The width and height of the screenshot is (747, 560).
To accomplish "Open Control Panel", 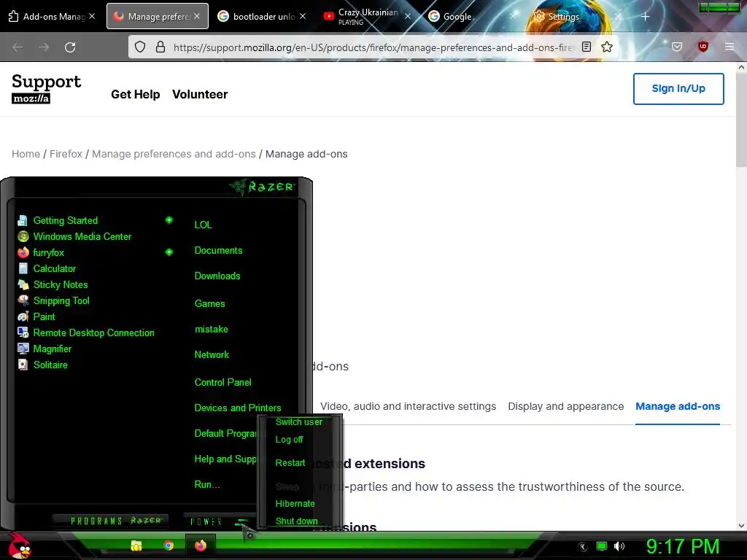I will pos(222,382).
